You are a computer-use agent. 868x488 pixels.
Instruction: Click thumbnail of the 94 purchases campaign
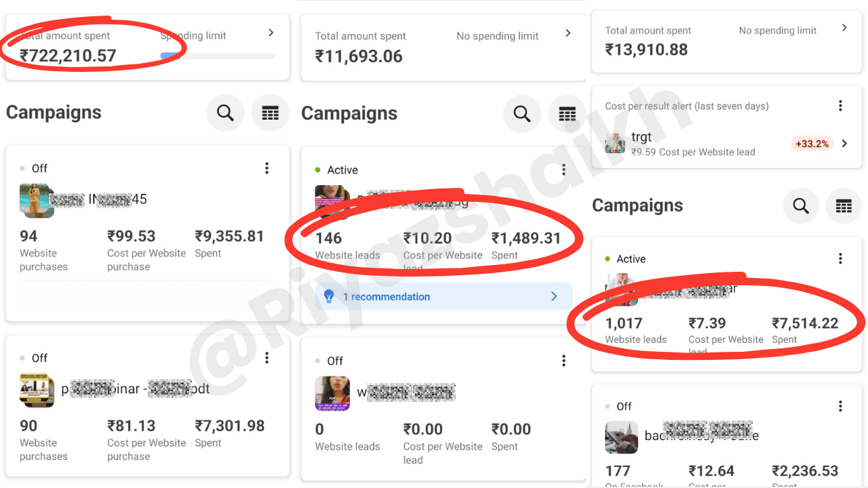click(37, 200)
